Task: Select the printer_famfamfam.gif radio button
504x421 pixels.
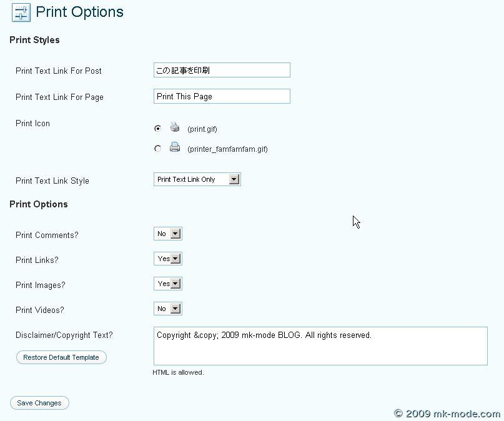Action: click(157, 149)
